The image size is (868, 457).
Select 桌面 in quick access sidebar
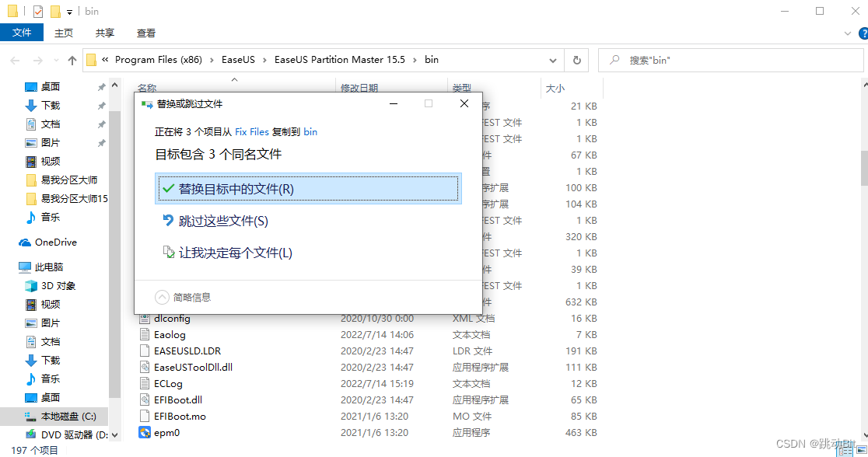pos(51,87)
